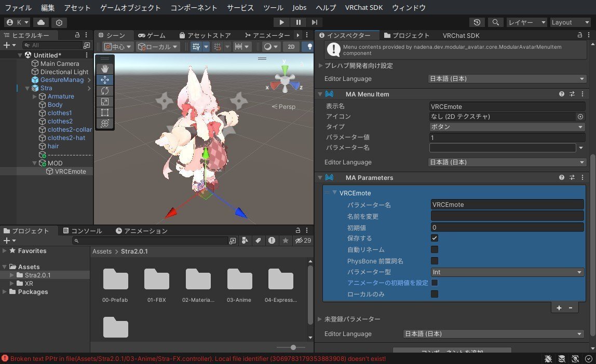Open the cloud services icon
Image resolution: width=596 pixels, height=364 pixels.
point(41,22)
